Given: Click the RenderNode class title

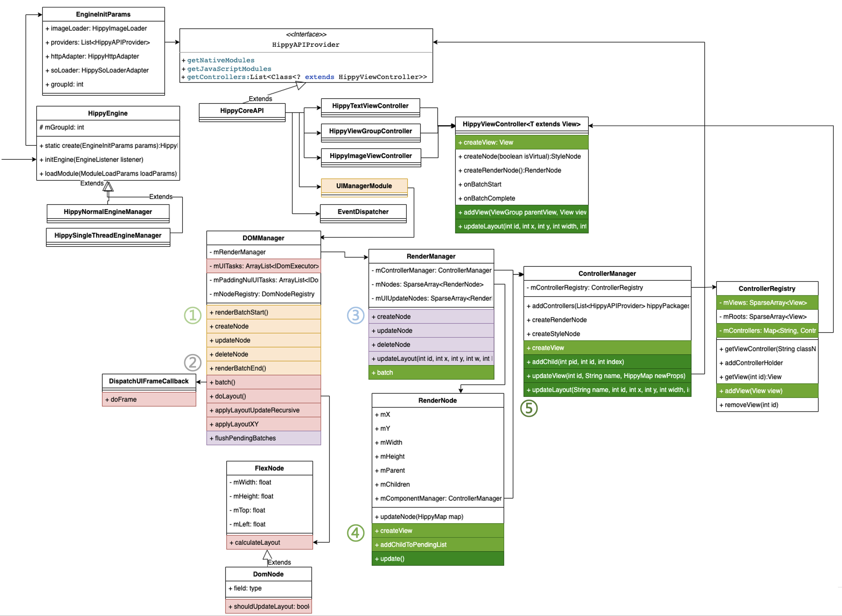Looking at the screenshot, I should [438, 400].
